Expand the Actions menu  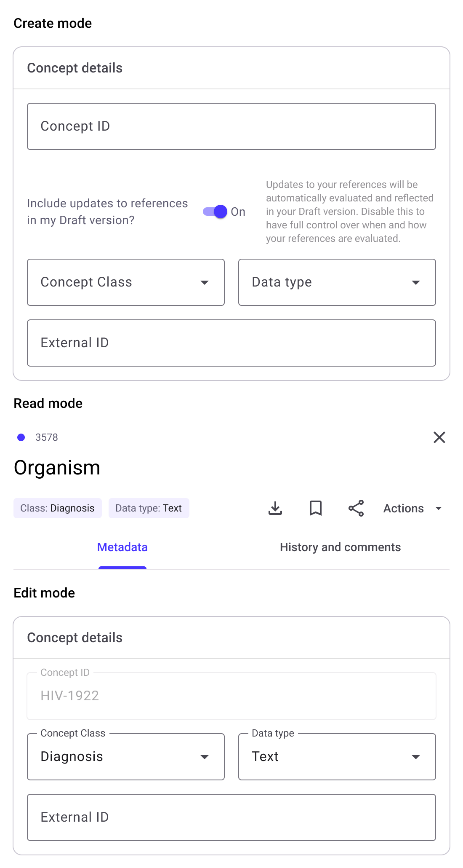(412, 508)
